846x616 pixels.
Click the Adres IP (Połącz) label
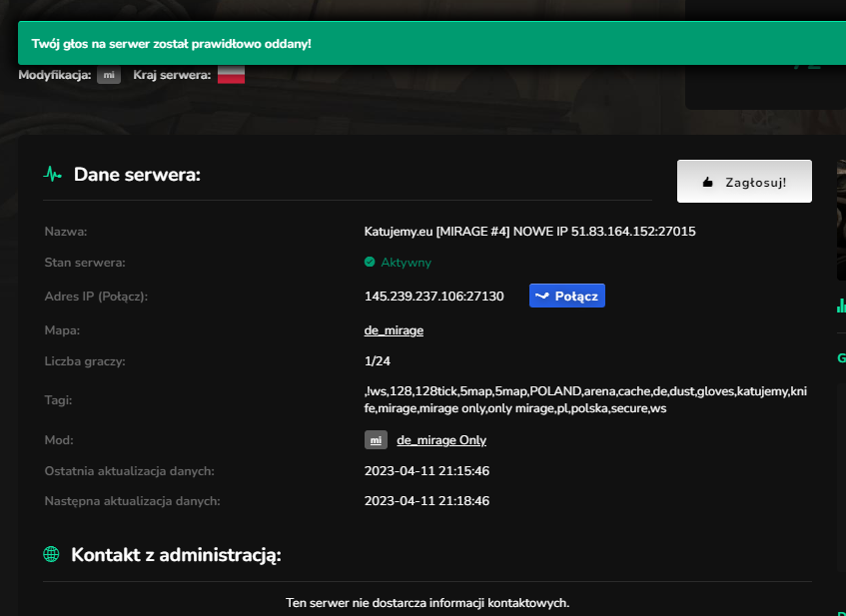click(x=96, y=297)
